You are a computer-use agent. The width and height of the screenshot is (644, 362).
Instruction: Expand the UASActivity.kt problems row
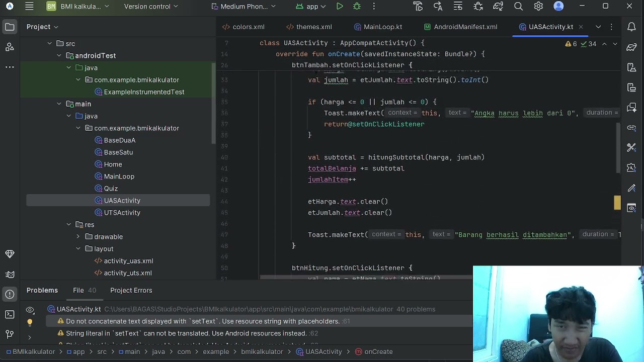pos(242,309)
